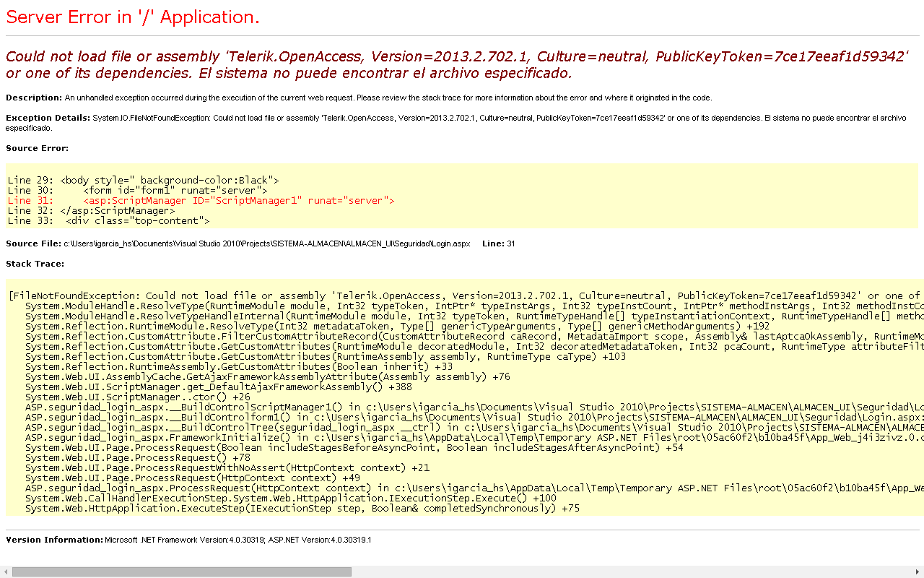Click the red Line 31 ScriptManager line
Viewport: 924px width, 578px height.
pos(201,200)
